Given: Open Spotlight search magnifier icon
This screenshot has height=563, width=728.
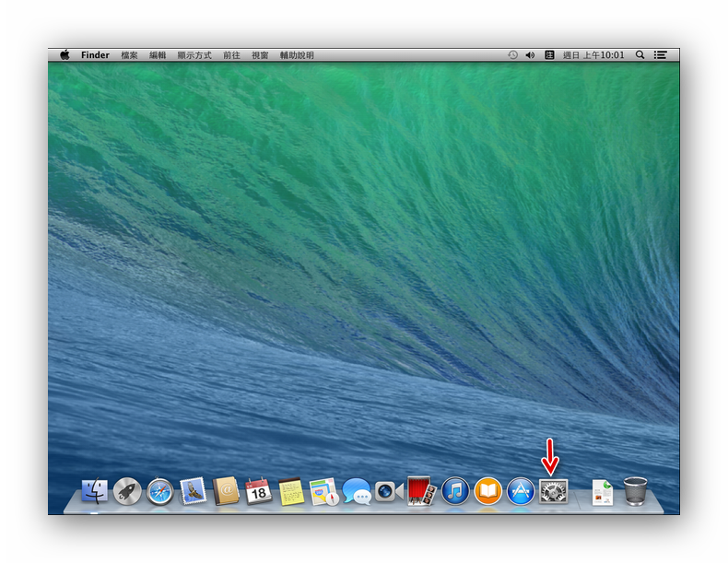Looking at the screenshot, I should 640,54.
